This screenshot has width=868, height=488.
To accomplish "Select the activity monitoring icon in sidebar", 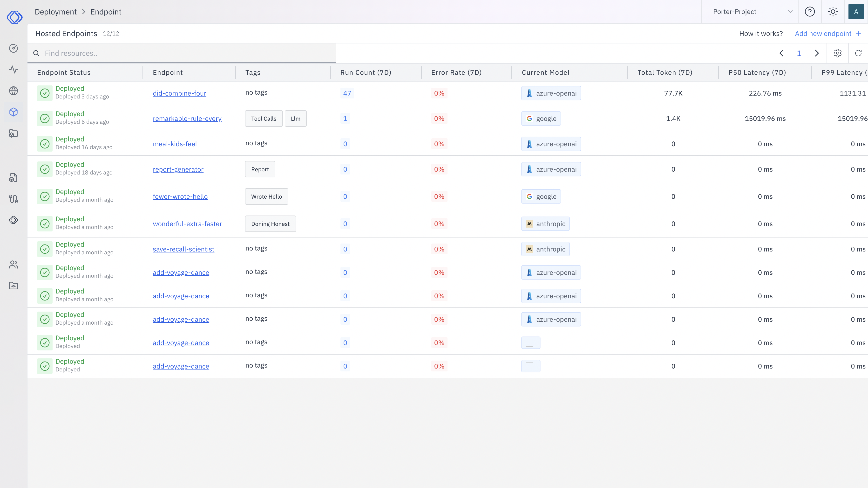I will point(14,70).
